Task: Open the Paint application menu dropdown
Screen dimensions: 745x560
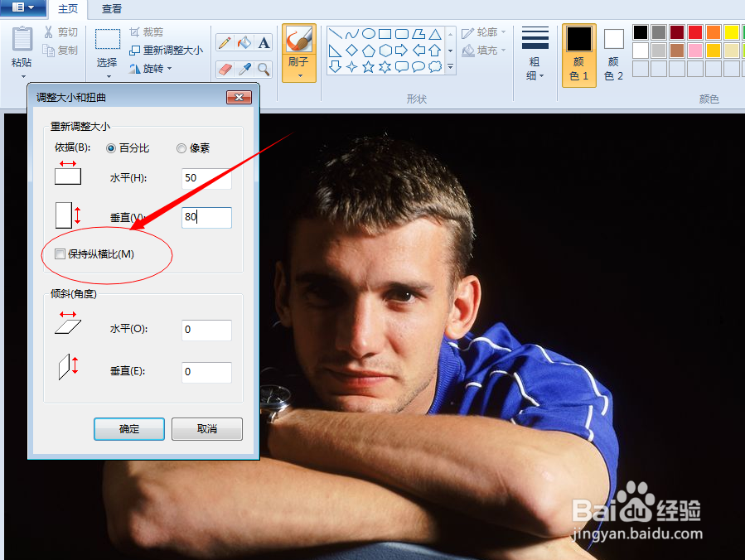Action: pos(23,7)
